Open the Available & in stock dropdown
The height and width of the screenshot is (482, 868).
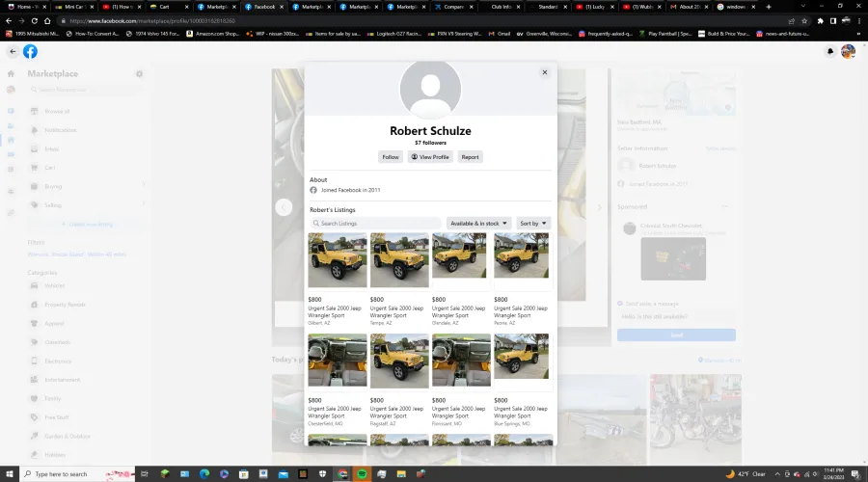tap(478, 224)
